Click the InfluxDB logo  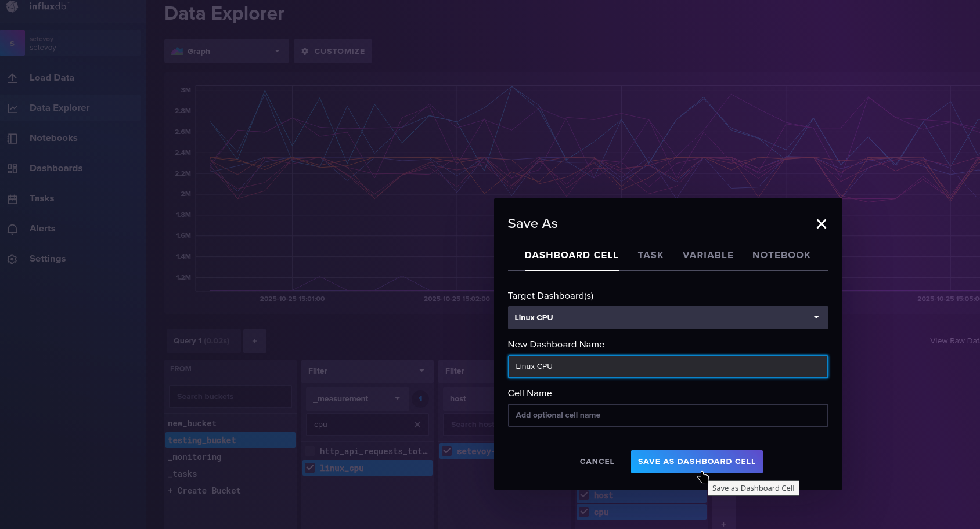coord(13,6)
